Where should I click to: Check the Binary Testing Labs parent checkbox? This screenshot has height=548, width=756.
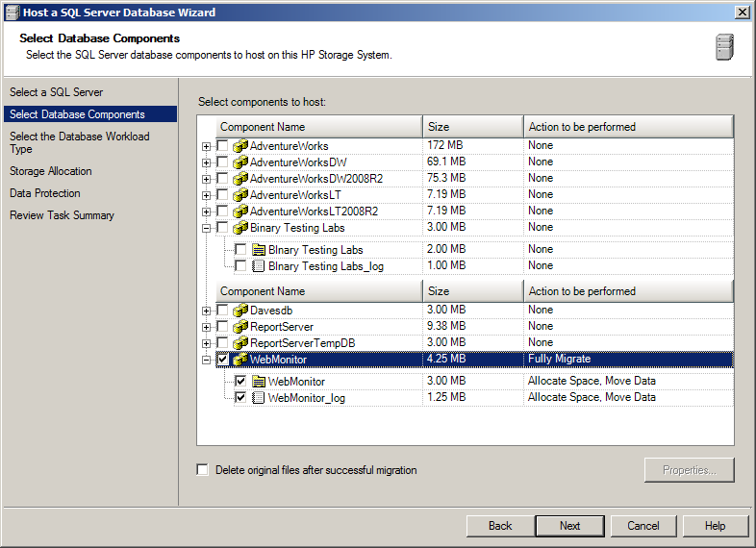point(222,227)
